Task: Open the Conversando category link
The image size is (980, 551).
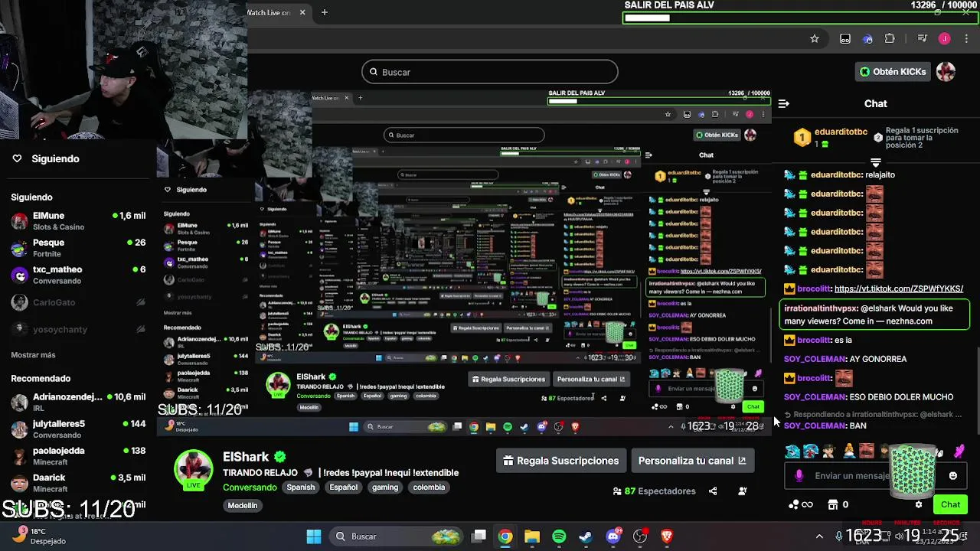Action: (x=250, y=487)
